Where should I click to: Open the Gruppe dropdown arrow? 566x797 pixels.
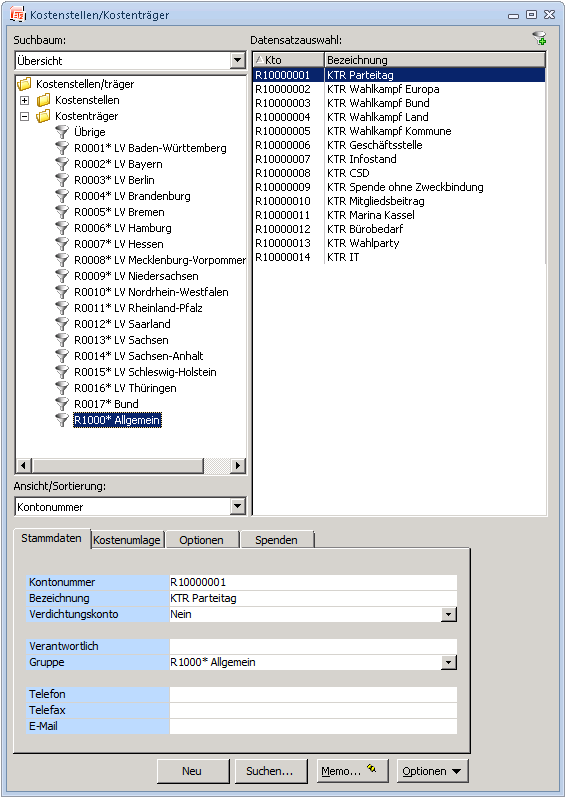click(449, 663)
